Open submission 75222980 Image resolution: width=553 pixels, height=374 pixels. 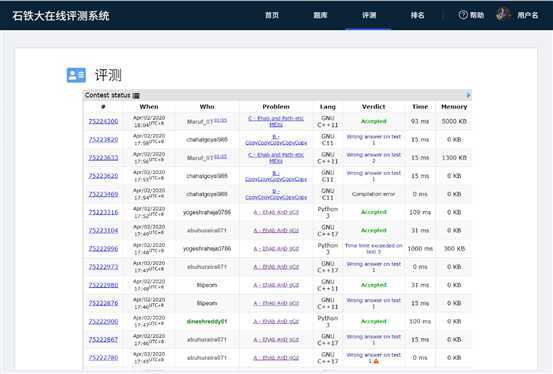103,285
